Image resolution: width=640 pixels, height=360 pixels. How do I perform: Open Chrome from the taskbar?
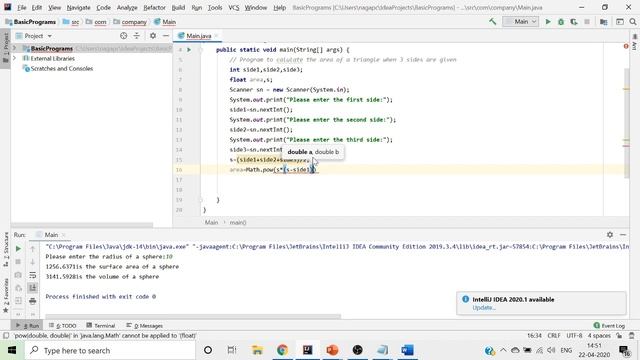[x=282, y=350]
